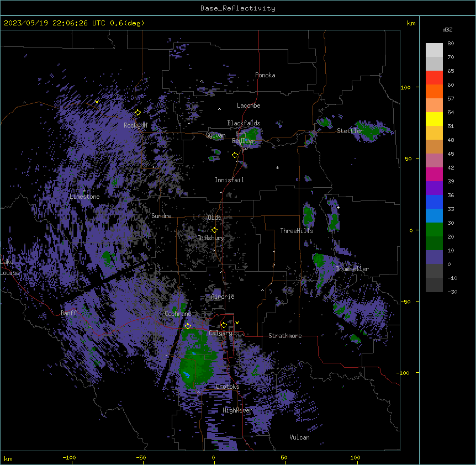Viewport: 476px width, 465px height.
Task: Click the Blackfalds label
Action: click(x=244, y=123)
